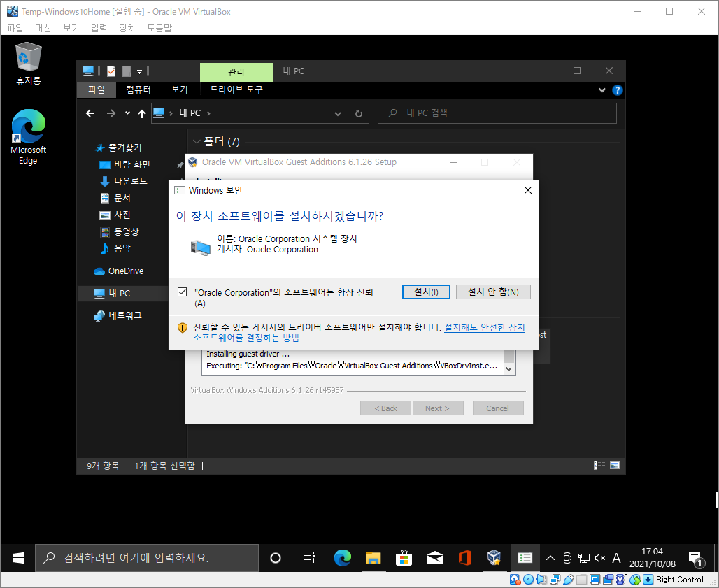Viewport: 719px width, 588px height.
Task: Open the safe device software help link
Action: pos(359,333)
